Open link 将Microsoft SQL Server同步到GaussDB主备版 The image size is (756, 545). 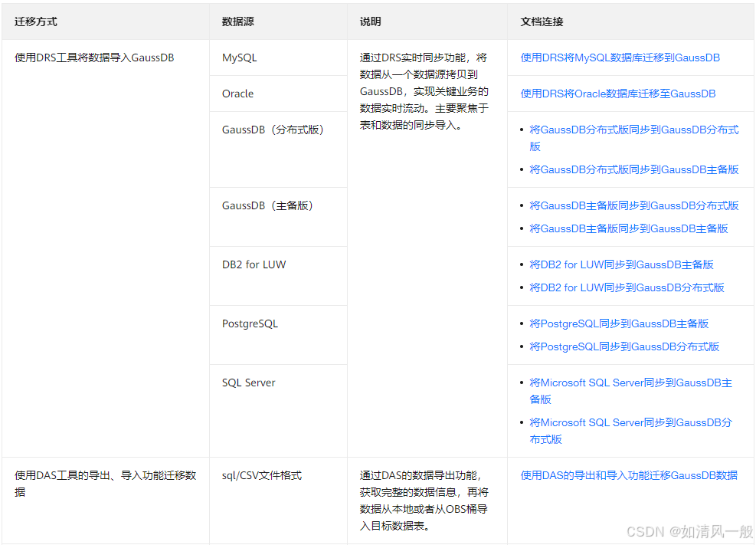coord(630,391)
